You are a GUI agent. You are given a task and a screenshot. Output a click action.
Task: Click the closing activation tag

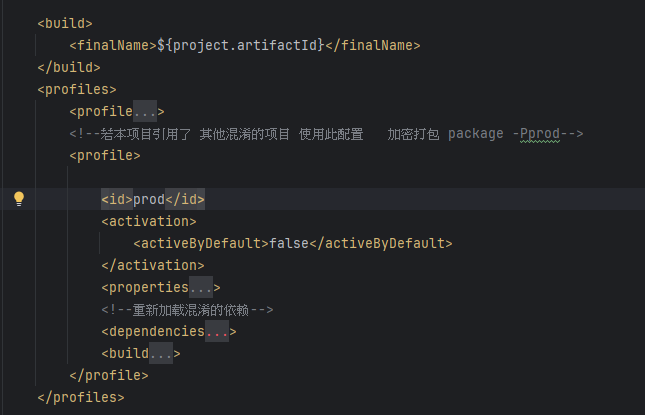153,265
